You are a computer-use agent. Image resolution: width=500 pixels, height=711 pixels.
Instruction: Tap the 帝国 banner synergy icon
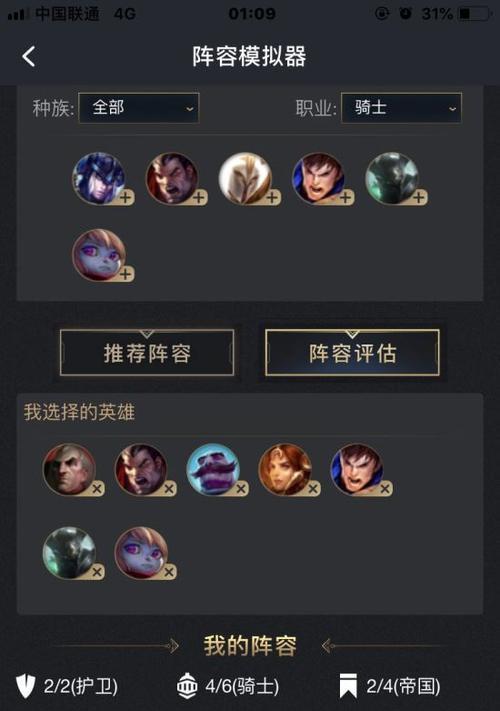point(348,686)
